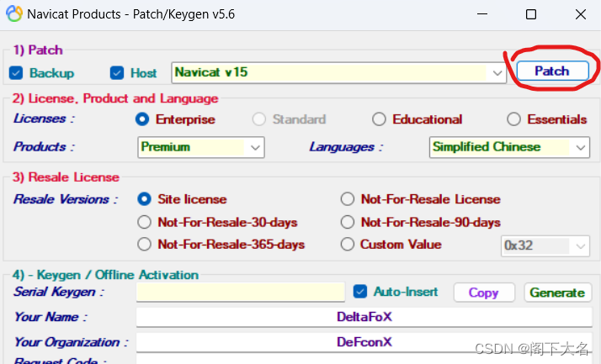Click the 'Products :' label
Viewport: 601px width, 364px height.
pyautogui.click(x=44, y=147)
